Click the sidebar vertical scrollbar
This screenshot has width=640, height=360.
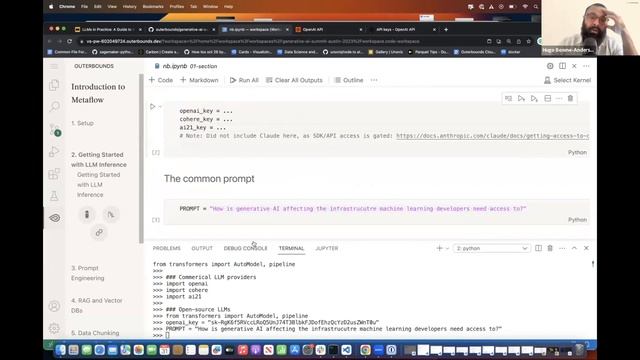pyautogui.click(x=141, y=159)
